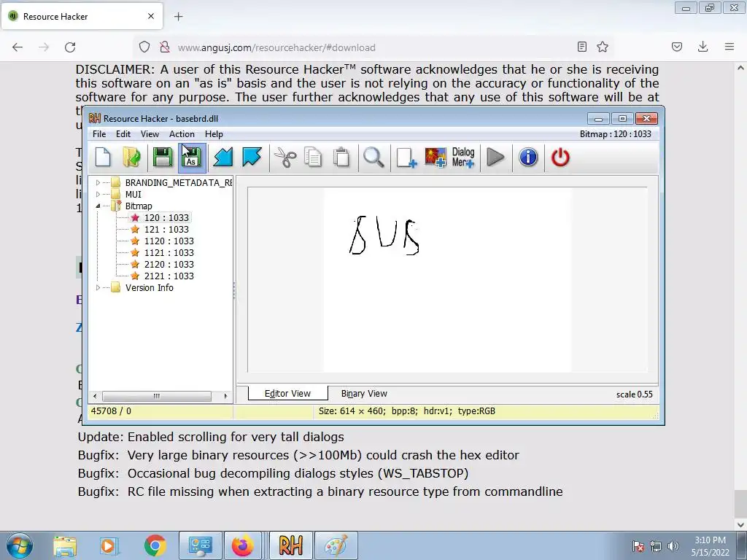747x560 pixels.
Task: Open Find with the magnifier icon
Action: (x=373, y=157)
